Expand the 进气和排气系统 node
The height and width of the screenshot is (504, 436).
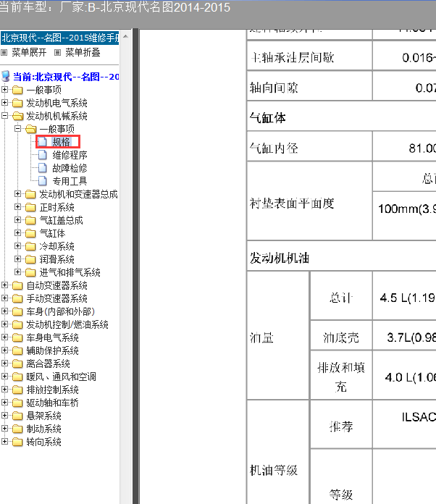tap(17, 272)
